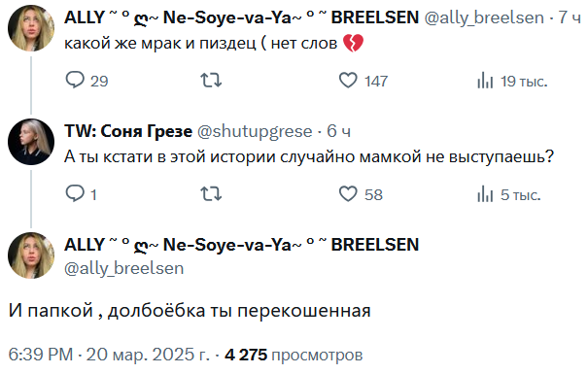Open ALLY's avatar on the main tweet
This screenshot has width=588, height=374.
click(31, 255)
